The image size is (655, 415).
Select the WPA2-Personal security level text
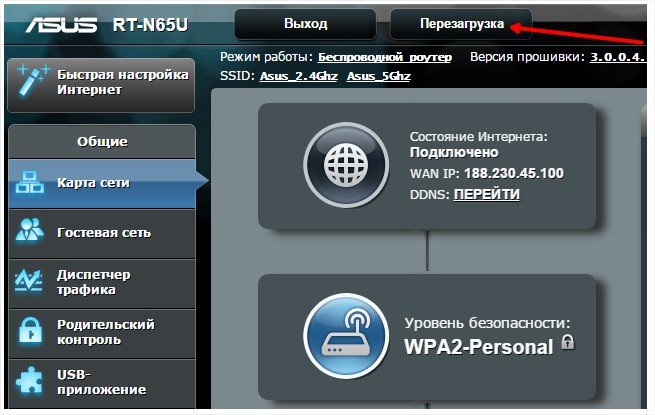click(478, 347)
